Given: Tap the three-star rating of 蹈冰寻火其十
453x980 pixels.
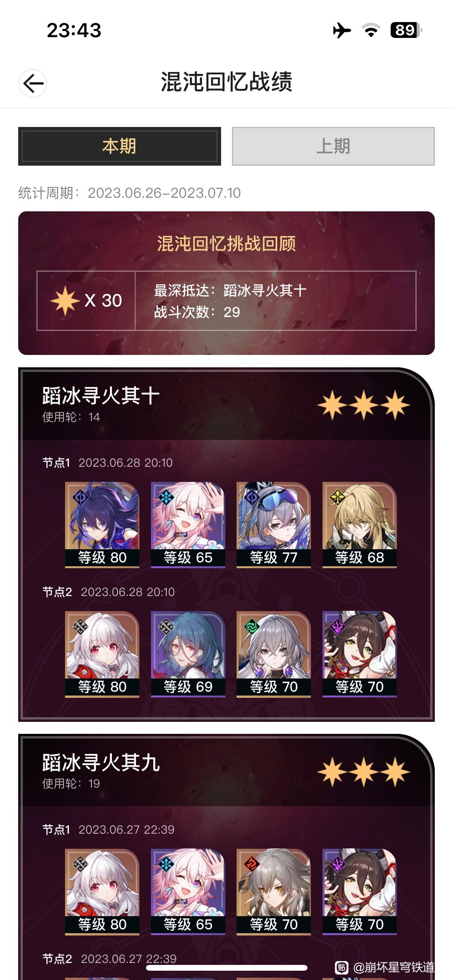Looking at the screenshot, I should click(364, 405).
